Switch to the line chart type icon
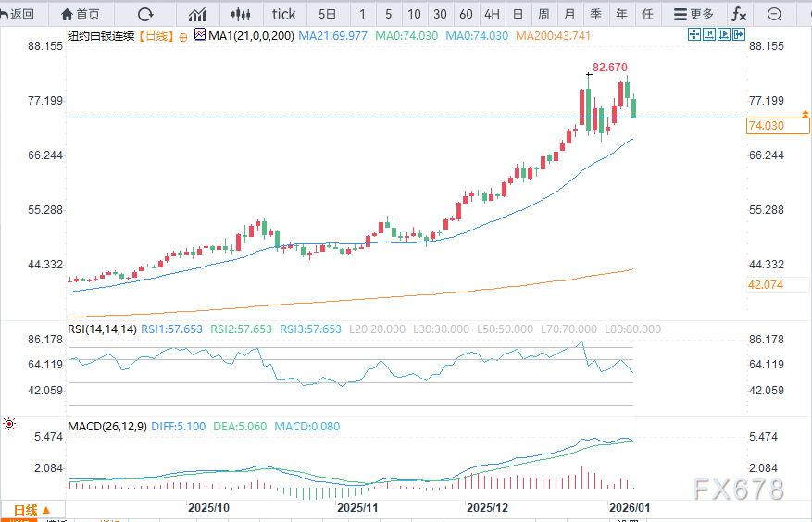812x522 pixels. 197,14
